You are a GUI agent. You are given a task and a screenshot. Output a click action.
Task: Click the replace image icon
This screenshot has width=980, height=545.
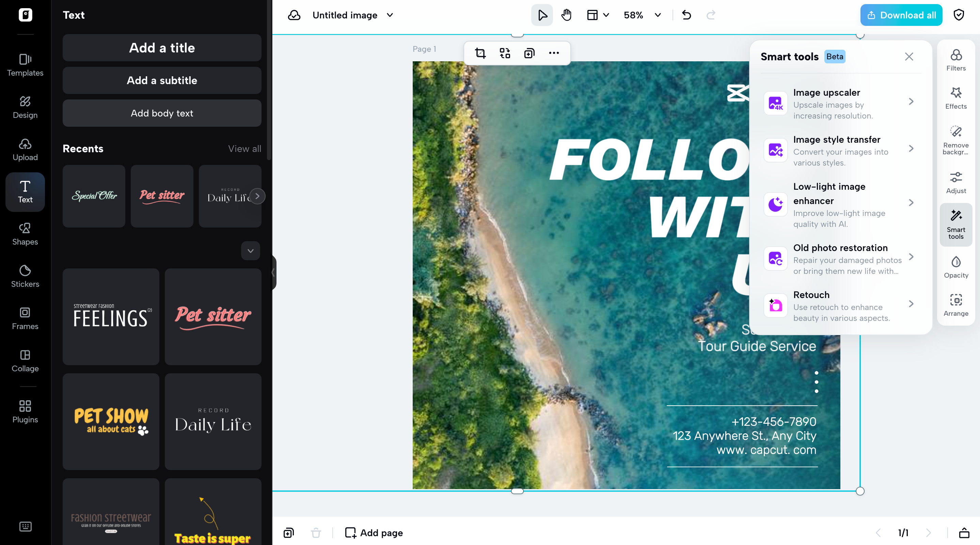[505, 53]
